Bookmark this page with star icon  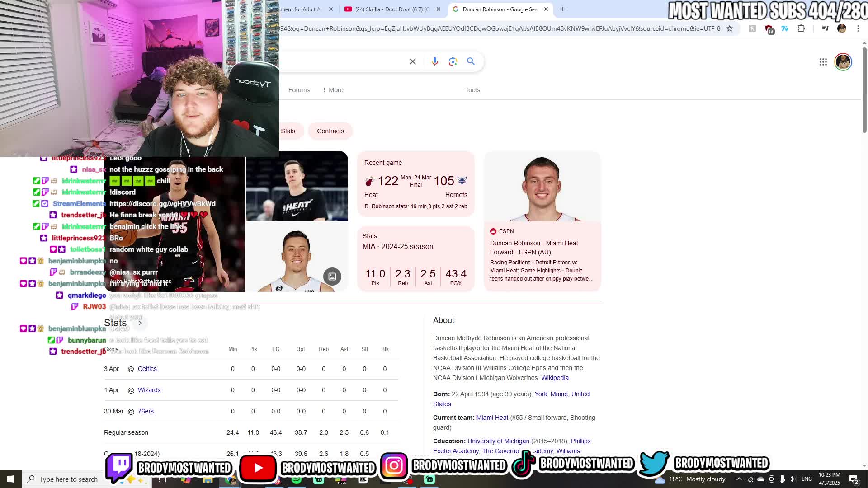729,28
